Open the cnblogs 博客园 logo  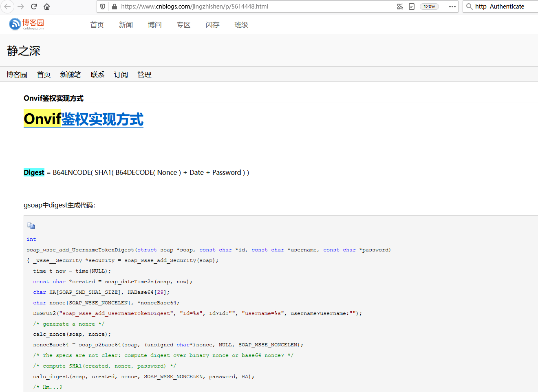(26, 24)
